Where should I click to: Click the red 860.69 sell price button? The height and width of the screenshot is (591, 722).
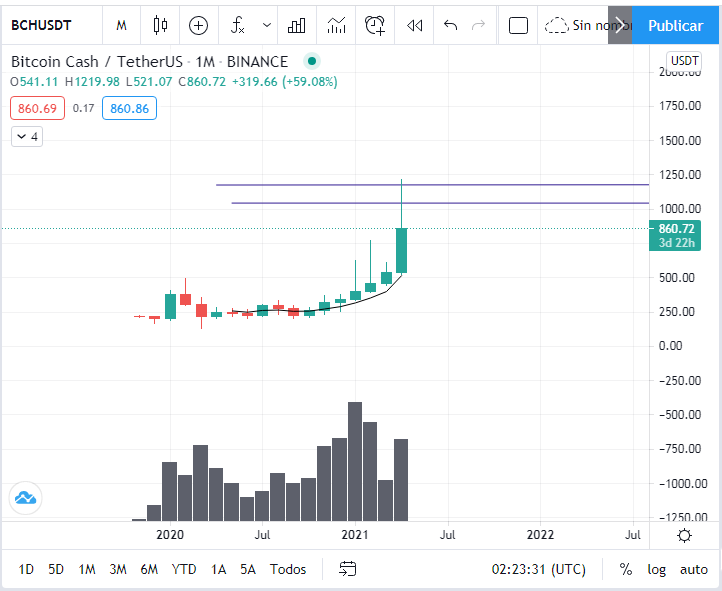pos(37,109)
